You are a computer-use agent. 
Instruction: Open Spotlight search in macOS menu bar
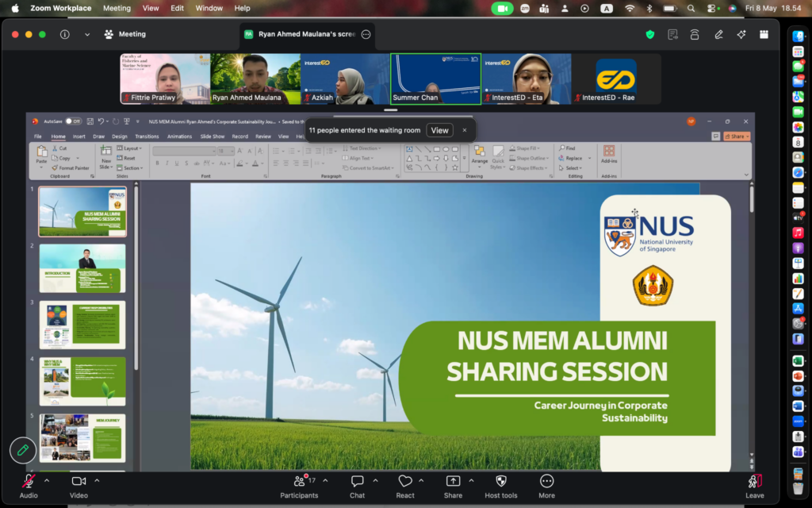[x=691, y=8]
